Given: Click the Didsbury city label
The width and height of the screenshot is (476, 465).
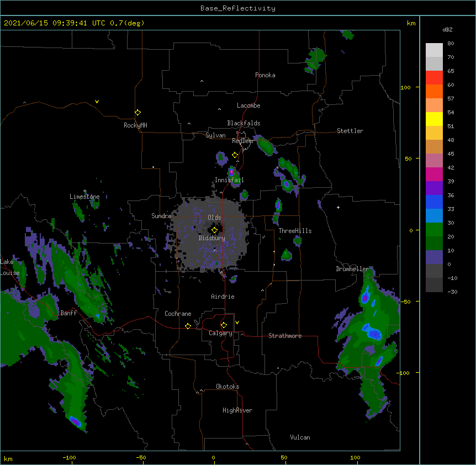Looking at the screenshot, I should [212, 238].
